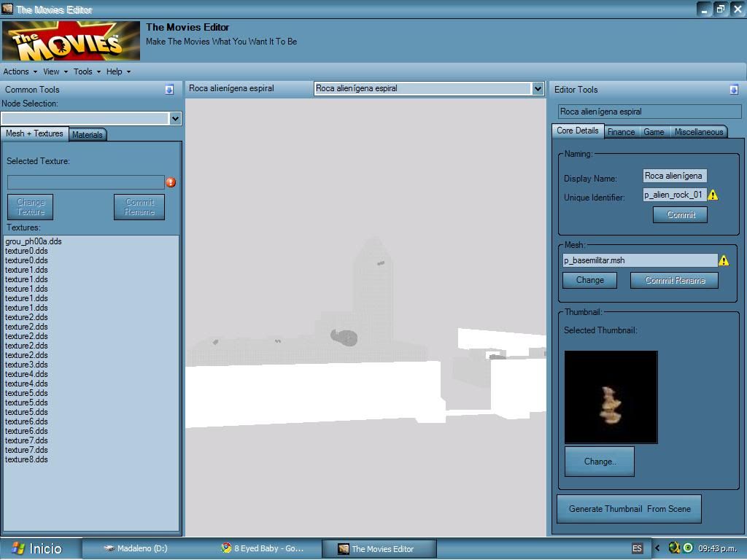Click the tray expand arrow icon
This screenshot has width=747, height=560.
click(657, 548)
